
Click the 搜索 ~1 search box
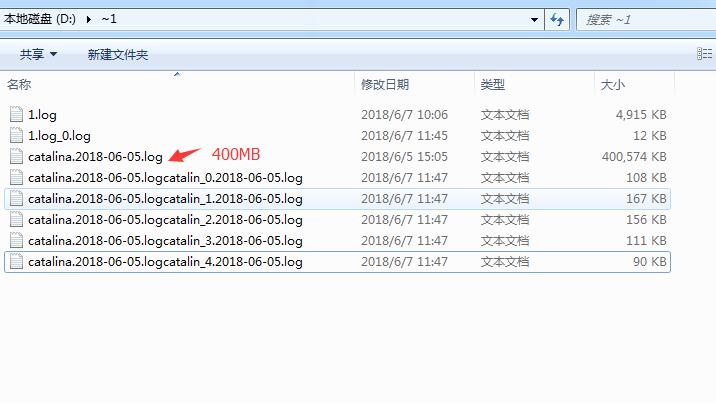click(x=646, y=20)
